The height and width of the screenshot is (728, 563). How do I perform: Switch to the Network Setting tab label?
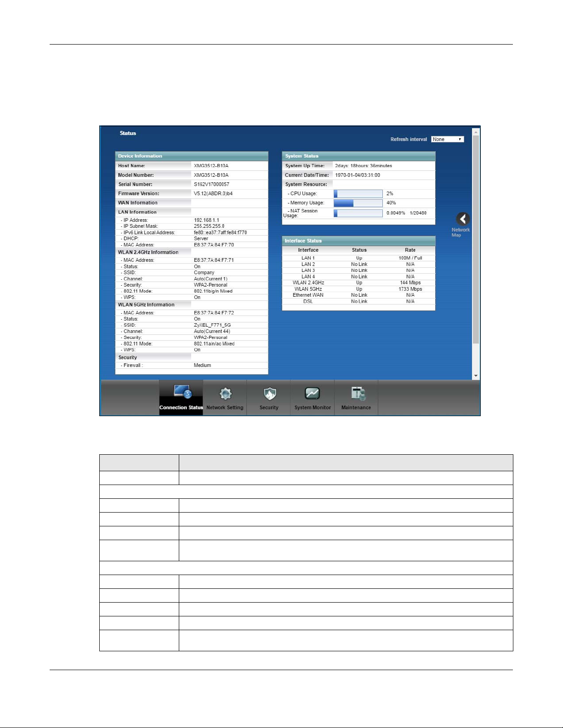click(225, 407)
